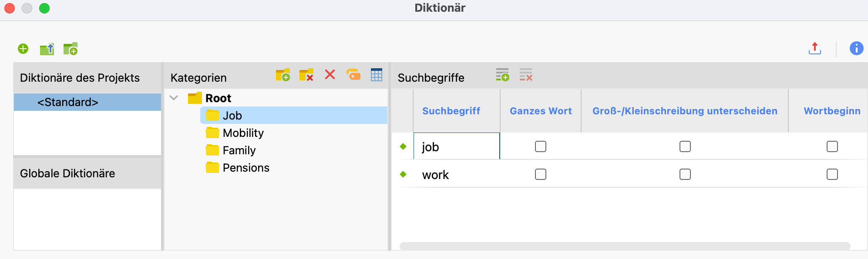Viewport: 868px width, 259px height.
Task: Click the green diamond beside job
Action: [x=403, y=146]
